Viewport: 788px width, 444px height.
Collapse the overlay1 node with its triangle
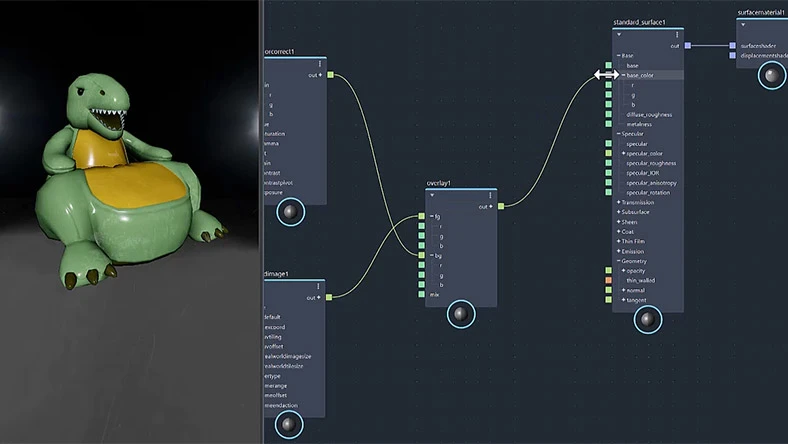(x=432, y=195)
